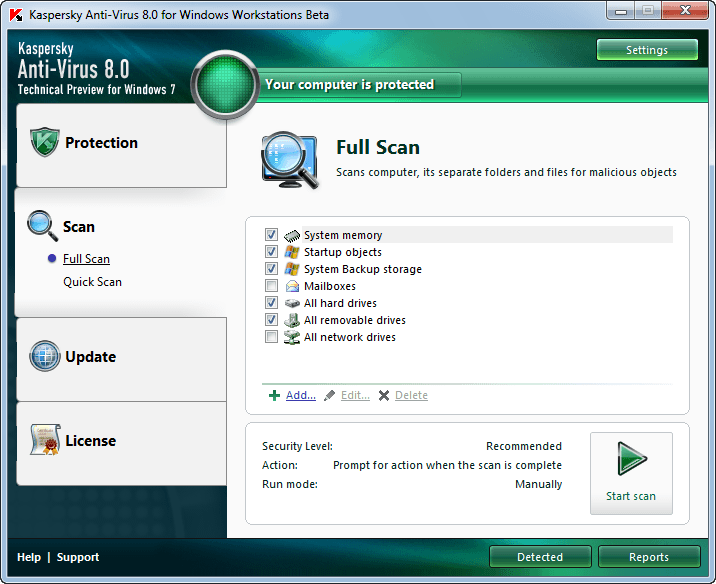Open the Detected button
Image resolution: width=716 pixels, height=584 pixels.
(540, 557)
